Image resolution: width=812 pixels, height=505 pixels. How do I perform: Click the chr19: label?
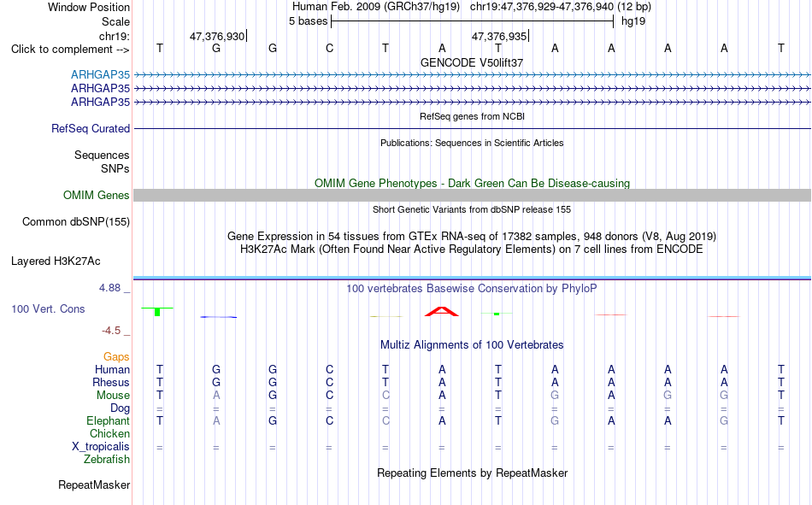pyautogui.click(x=114, y=36)
